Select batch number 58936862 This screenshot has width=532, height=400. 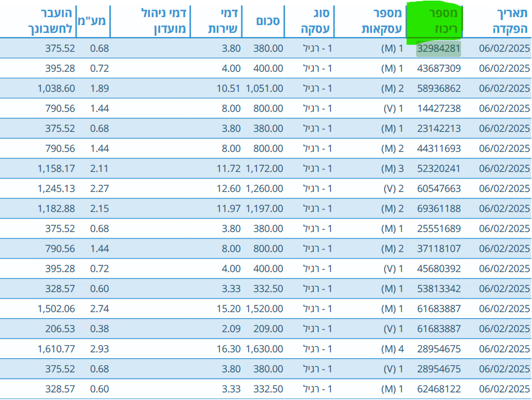[439, 89]
